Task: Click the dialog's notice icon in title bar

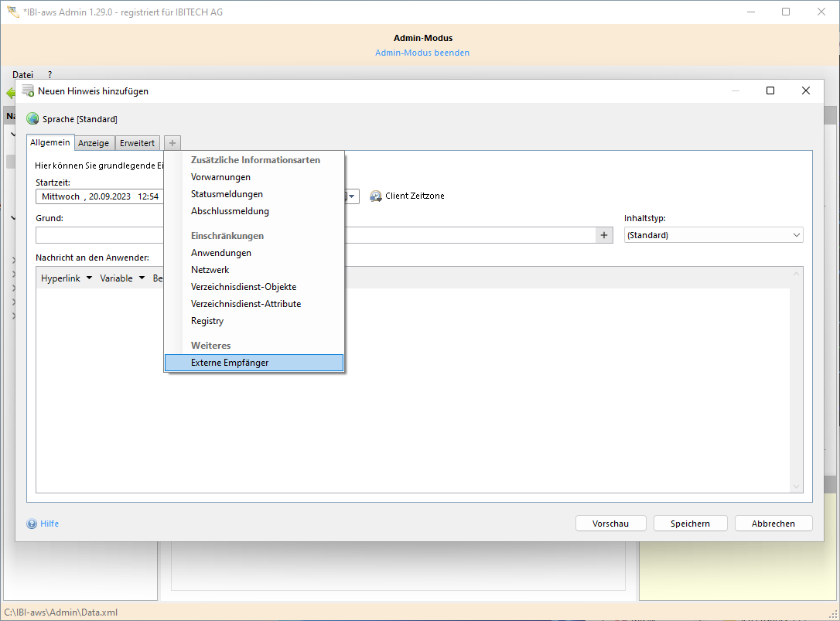Action: tap(28, 90)
